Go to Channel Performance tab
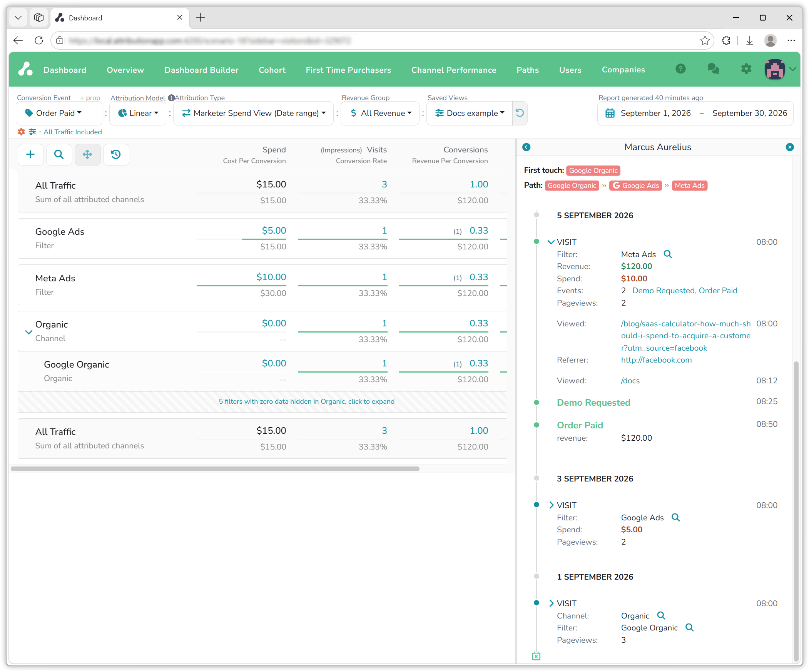Viewport: 809px width, 672px height. pyautogui.click(x=453, y=70)
